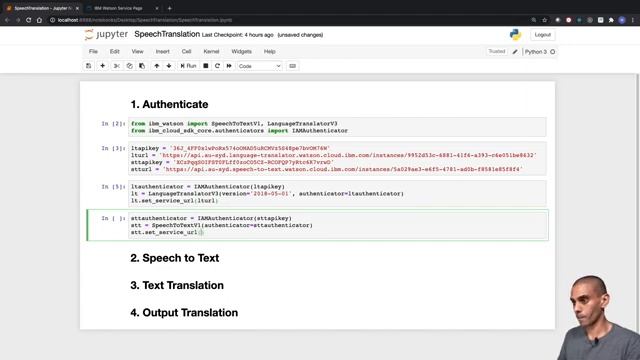
Task: Click the Python logo icon
Action: 515,35
